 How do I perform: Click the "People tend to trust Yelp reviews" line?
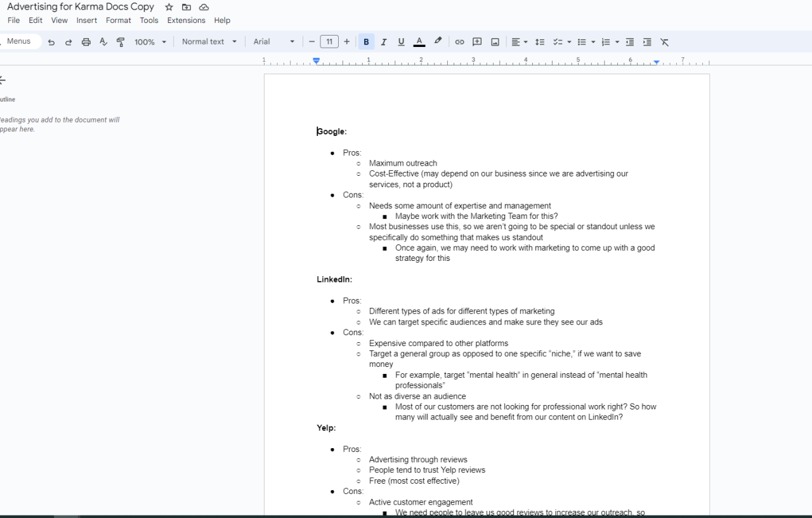(x=427, y=470)
